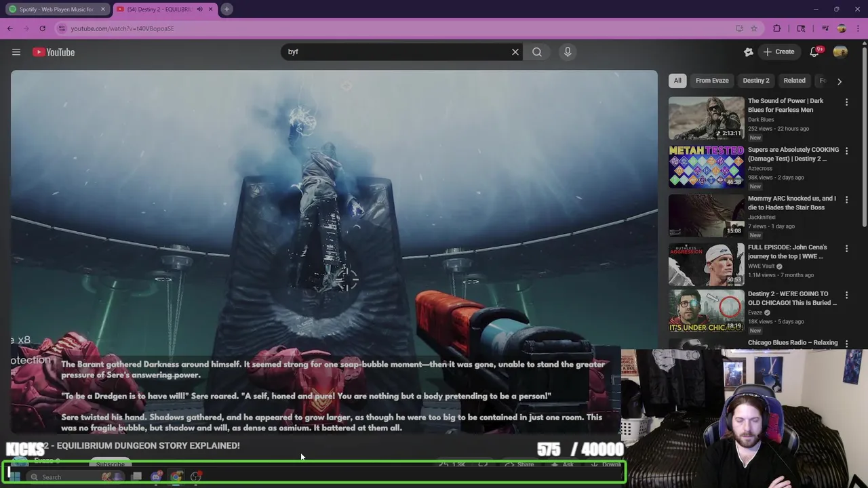Open the Chrome profile avatar
Image resolution: width=868 pixels, height=488 pixels.
[842, 28]
